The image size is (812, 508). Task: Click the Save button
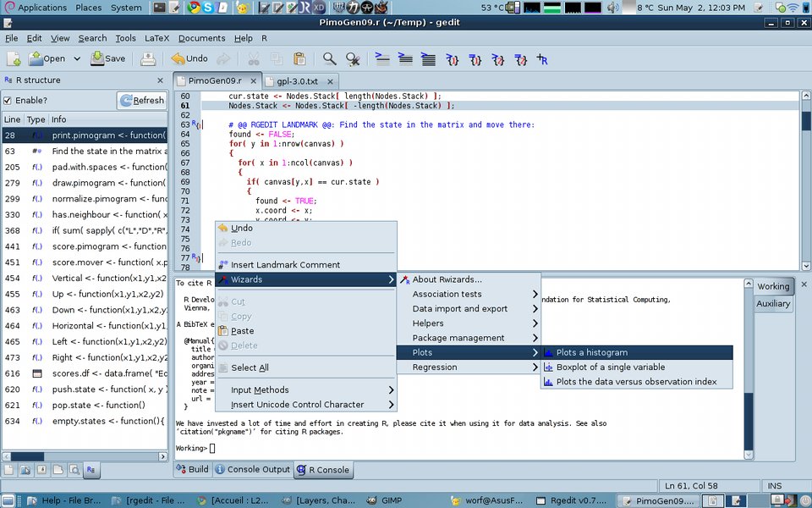(107, 58)
